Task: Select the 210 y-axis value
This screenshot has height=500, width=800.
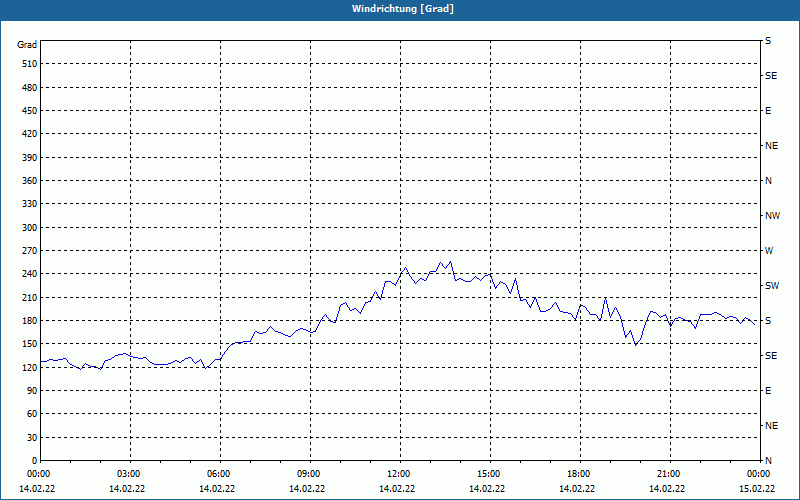Action: [x=30, y=297]
